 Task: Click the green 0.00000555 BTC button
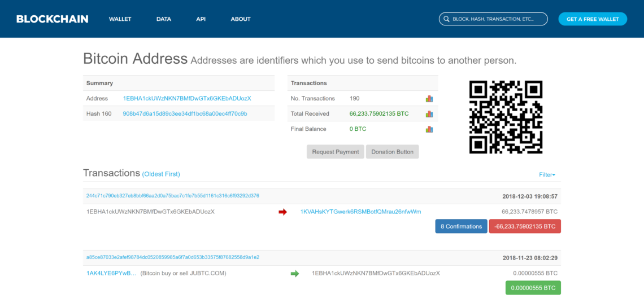pos(533,288)
